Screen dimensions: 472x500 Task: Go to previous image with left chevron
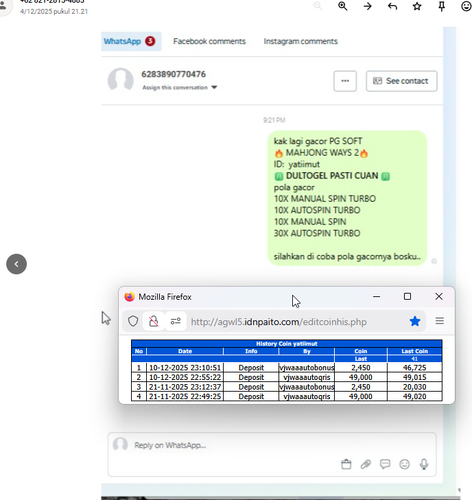tap(16, 264)
